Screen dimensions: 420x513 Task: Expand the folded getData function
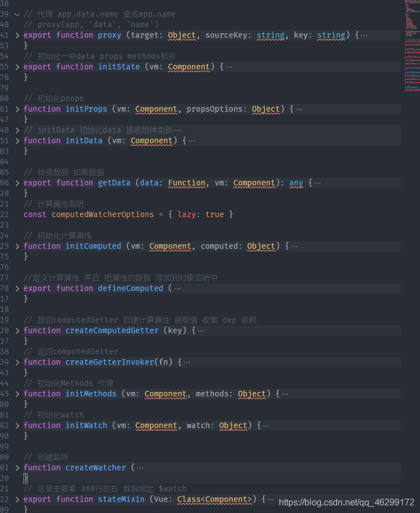[17, 183]
